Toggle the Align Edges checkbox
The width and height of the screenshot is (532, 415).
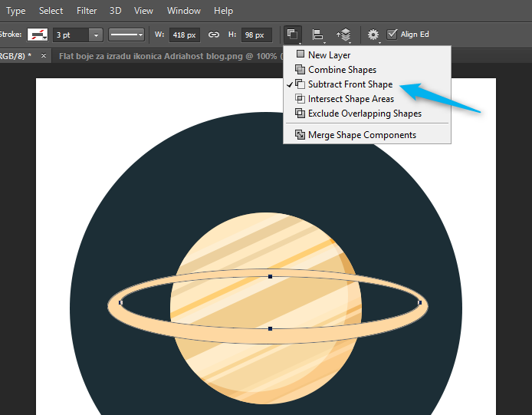click(392, 35)
